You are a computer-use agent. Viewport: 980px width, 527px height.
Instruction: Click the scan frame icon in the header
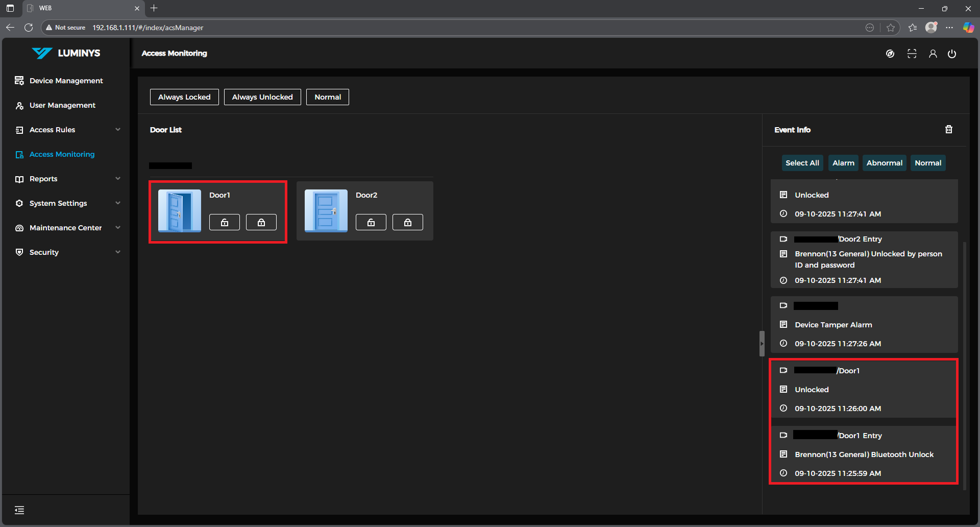pos(912,54)
